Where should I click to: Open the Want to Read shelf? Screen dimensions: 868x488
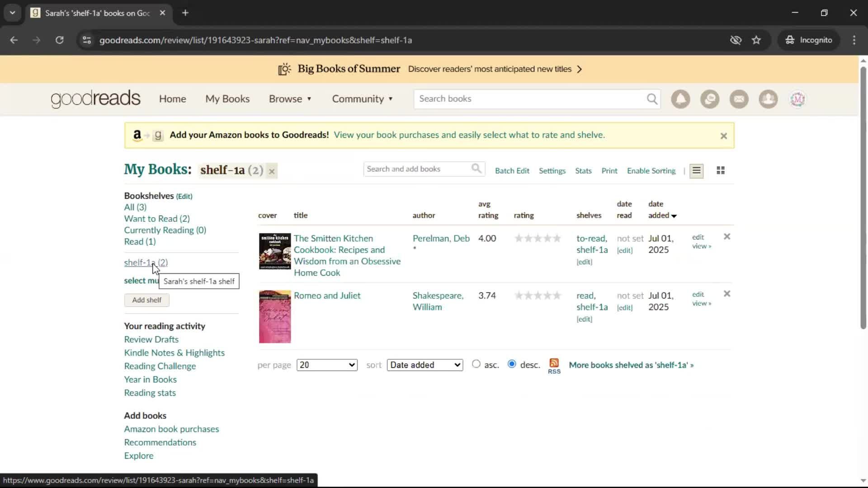[x=157, y=219]
